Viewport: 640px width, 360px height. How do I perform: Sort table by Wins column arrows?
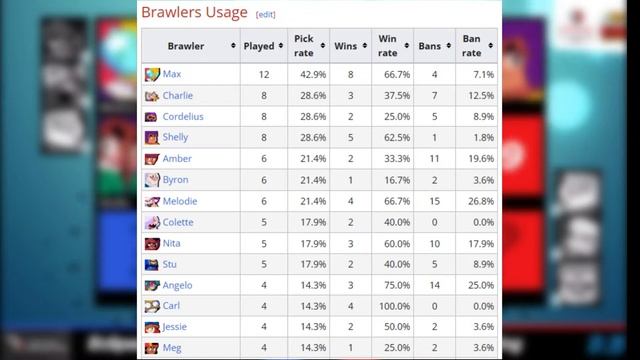pos(365,46)
